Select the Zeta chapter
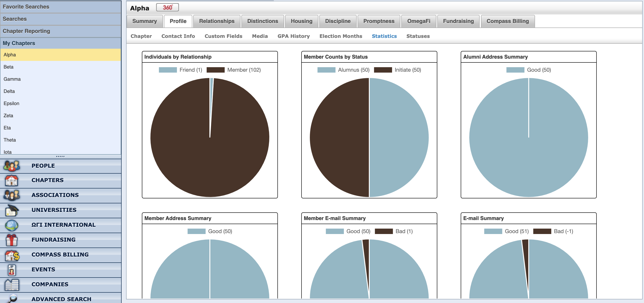644x303 pixels. 61,116
